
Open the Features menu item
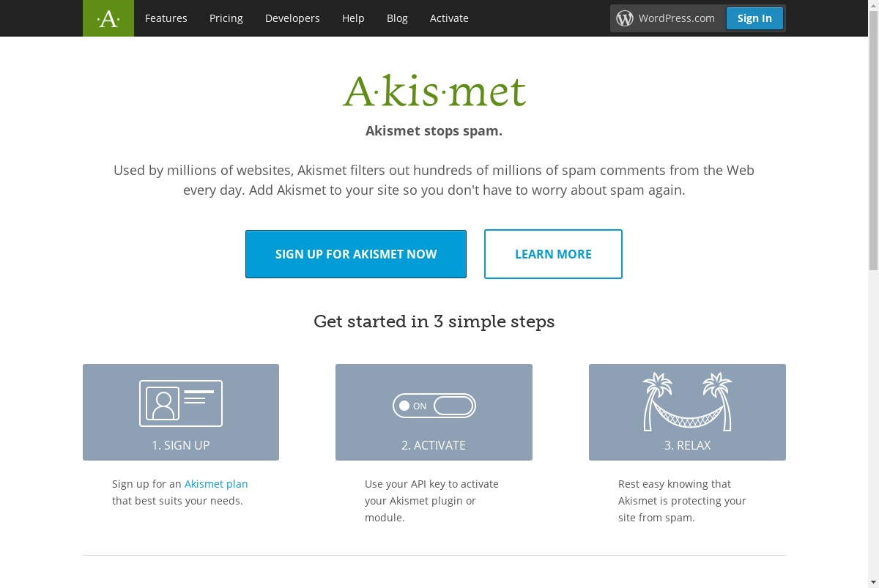(x=166, y=18)
